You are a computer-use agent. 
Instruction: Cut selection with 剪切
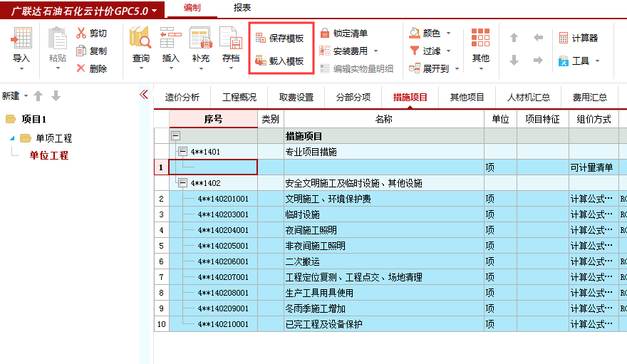pyautogui.click(x=92, y=33)
